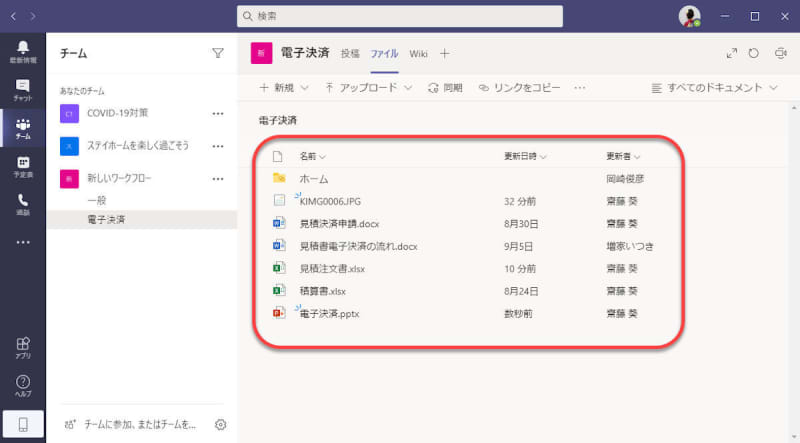Start a meeting via the video icon
This screenshot has height=443, width=800.
780,53
